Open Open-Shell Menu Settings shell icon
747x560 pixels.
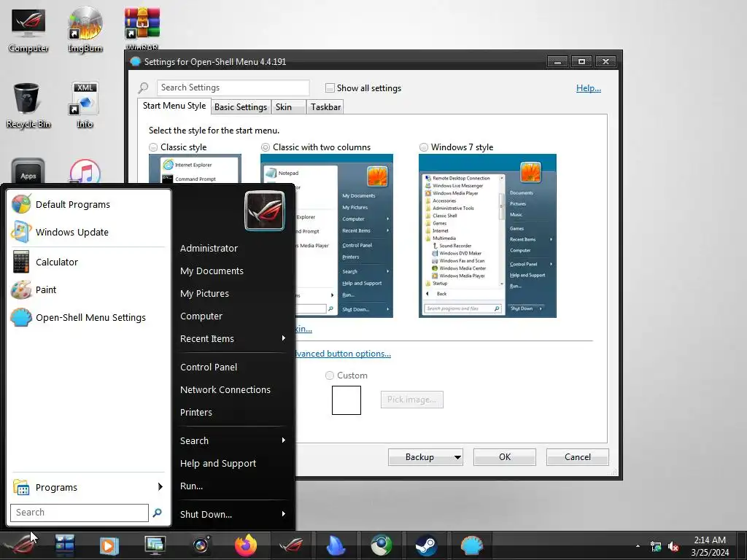tap(21, 317)
